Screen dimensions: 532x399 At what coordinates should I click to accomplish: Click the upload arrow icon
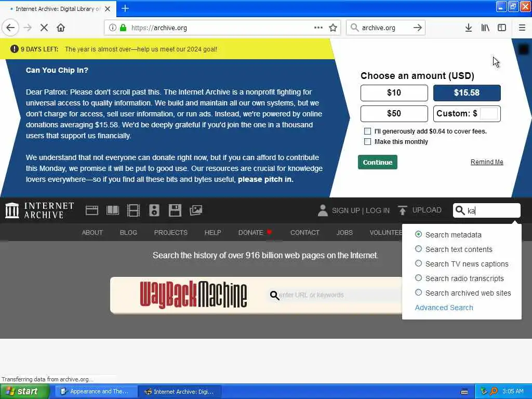click(403, 210)
